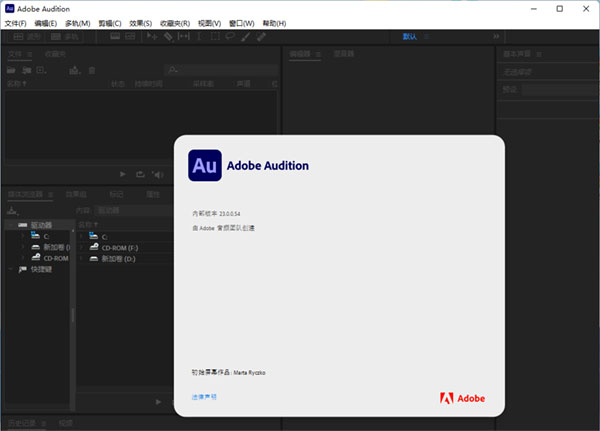Expand workspace overflow chevron
Viewport: 600px width, 431px height.
pyautogui.click(x=496, y=36)
